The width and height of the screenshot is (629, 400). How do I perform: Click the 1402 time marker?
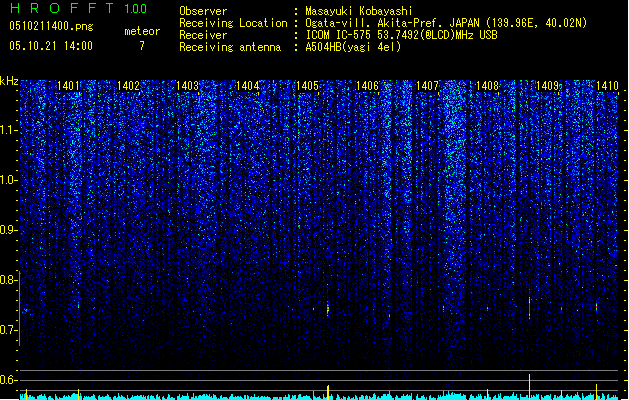click(128, 86)
